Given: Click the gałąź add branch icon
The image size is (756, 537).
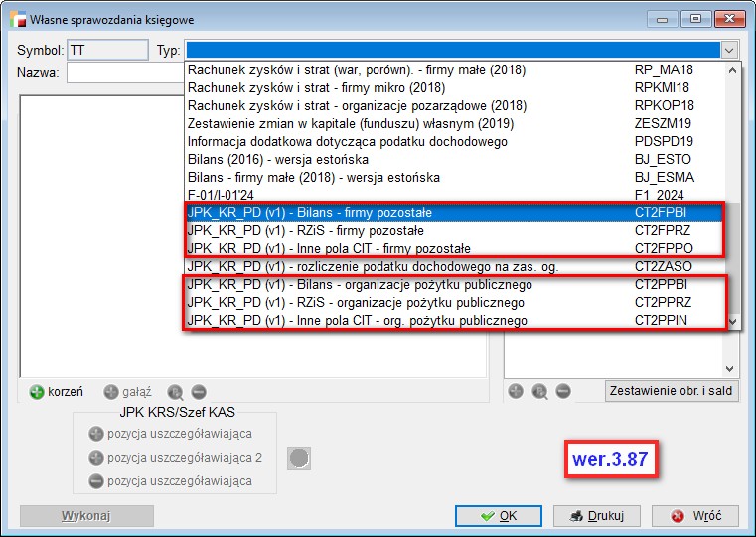Looking at the screenshot, I should coord(110,392).
